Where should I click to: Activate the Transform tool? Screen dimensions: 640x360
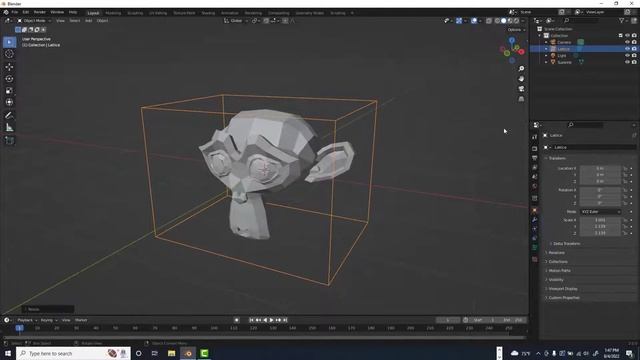tap(9, 102)
